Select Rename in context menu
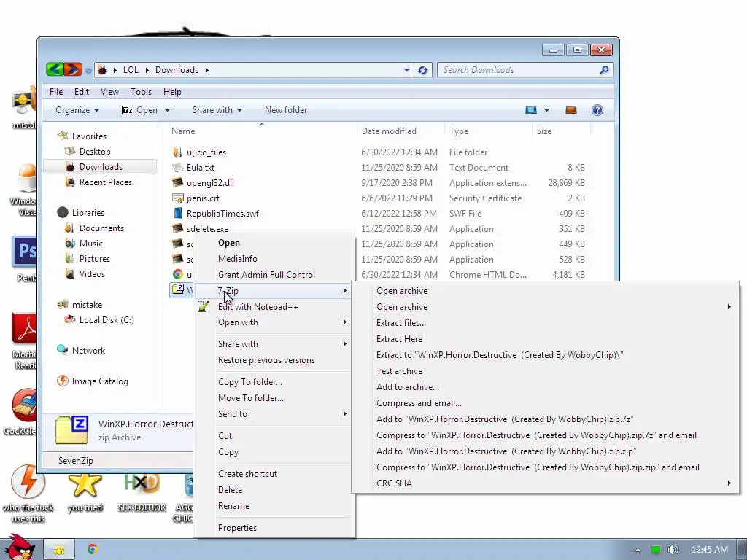This screenshot has height=560, width=747. [233, 506]
